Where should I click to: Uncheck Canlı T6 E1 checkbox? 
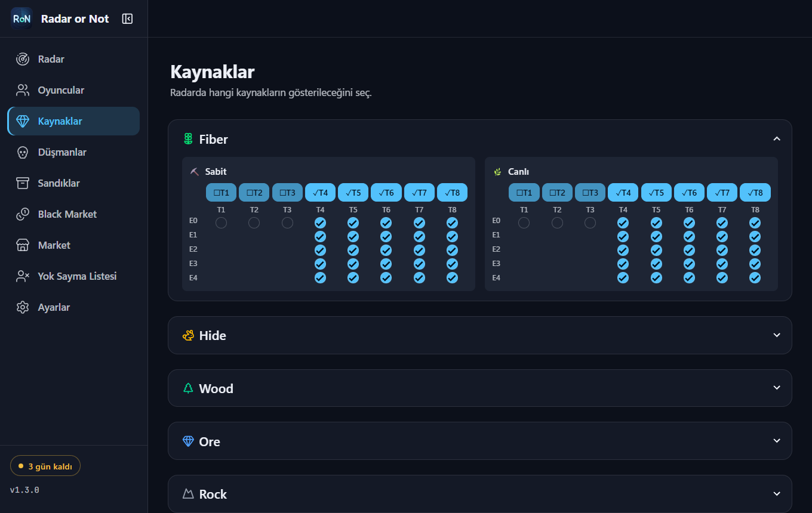click(689, 236)
